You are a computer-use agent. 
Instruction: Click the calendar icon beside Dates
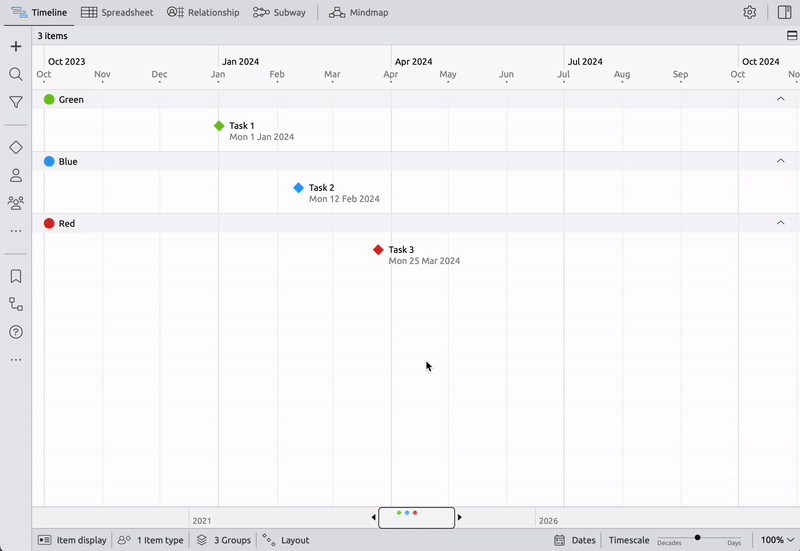pos(560,540)
